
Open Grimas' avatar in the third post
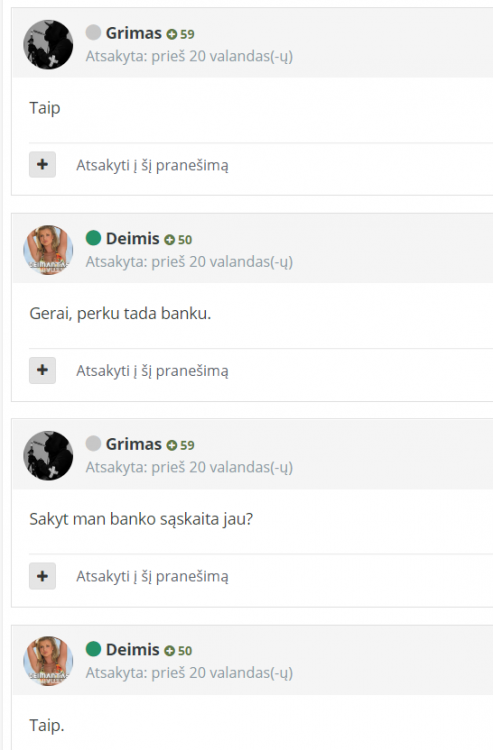point(48,455)
